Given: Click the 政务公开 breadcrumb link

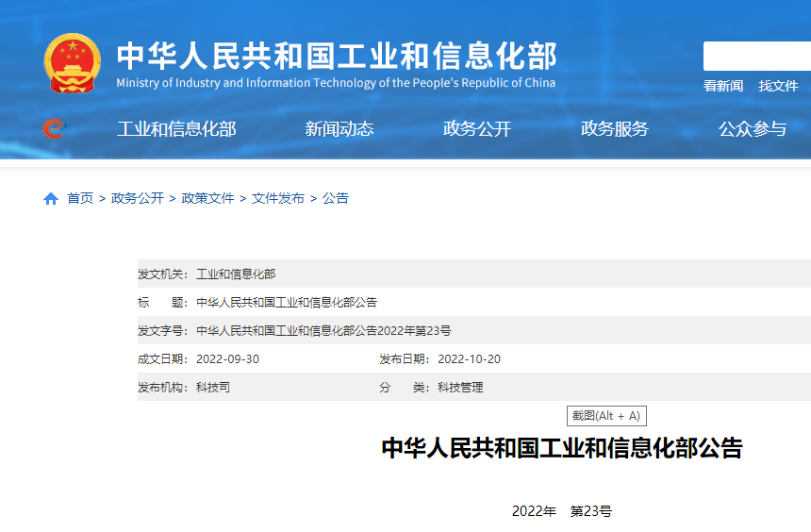Looking at the screenshot, I should [x=138, y=198].
